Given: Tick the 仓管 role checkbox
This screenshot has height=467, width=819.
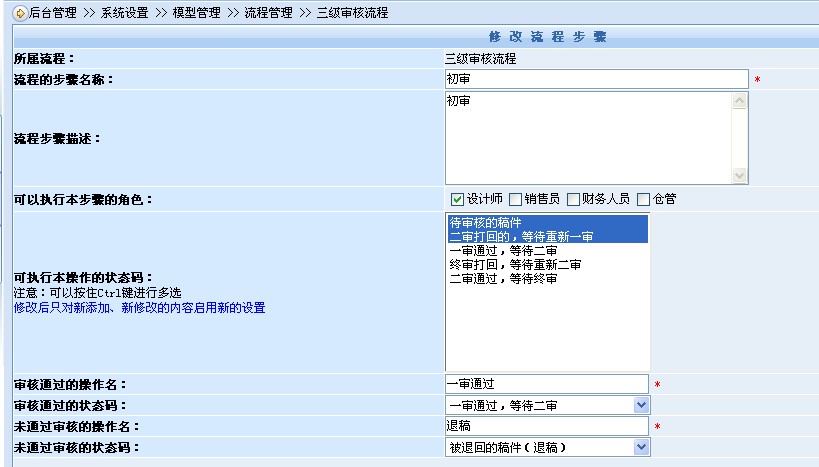Looking at the screenshot, I should pos(644,199).
